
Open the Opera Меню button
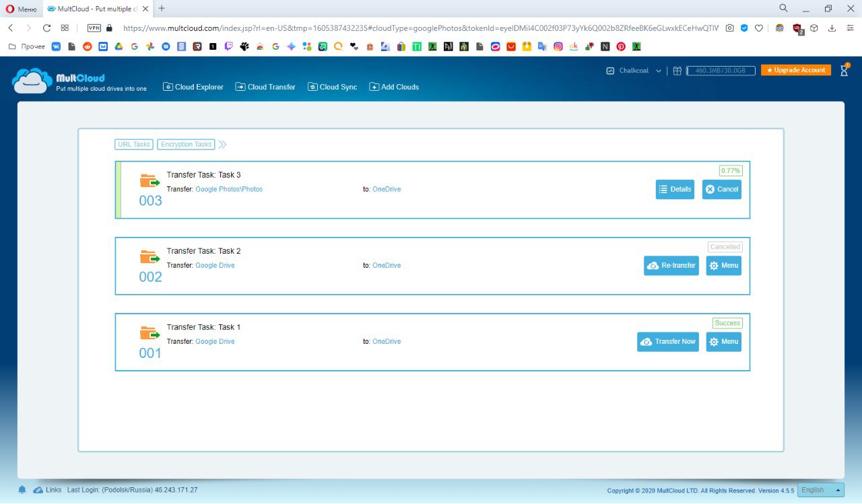click(21, 8)
